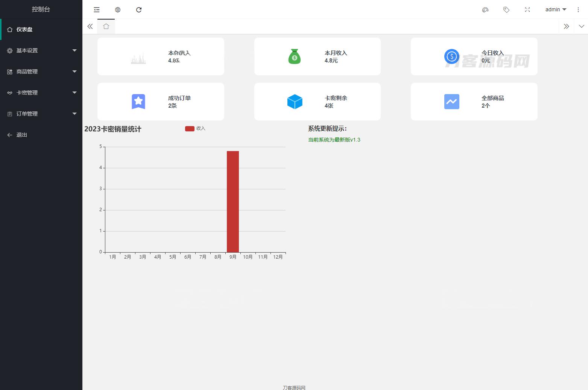The width and height of the screenshot is (588, 390).
Task: Click the 刀客源码网 footer text
Action: tap(294, 387)
